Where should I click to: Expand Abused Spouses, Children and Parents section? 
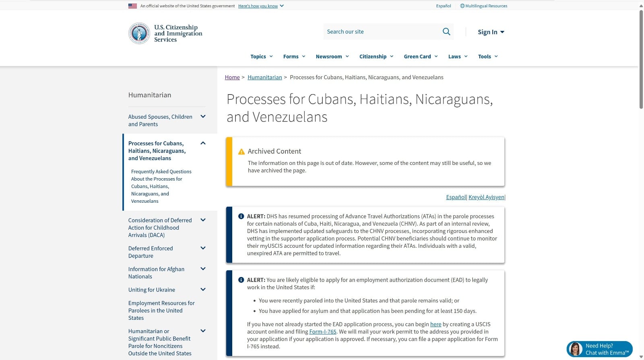click(x=203, y=117)
